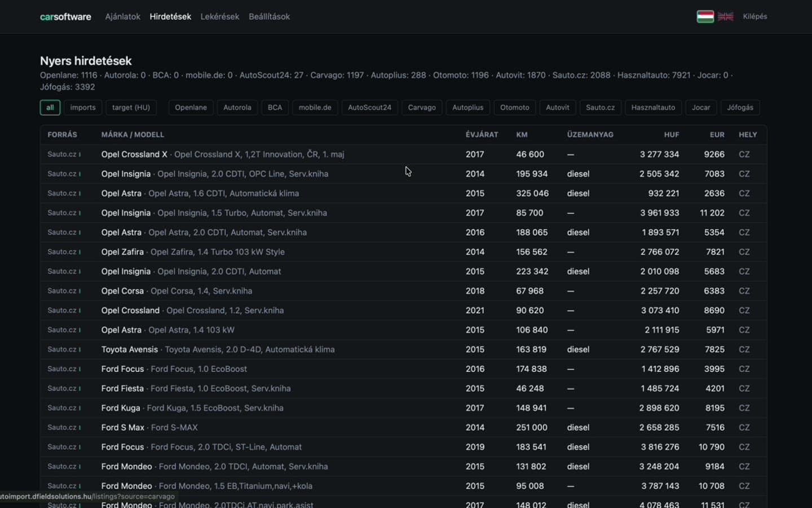This screenshot has height=508, width=812.
Task: Filter by the Carvago source chip
Action: click(422, 107)
